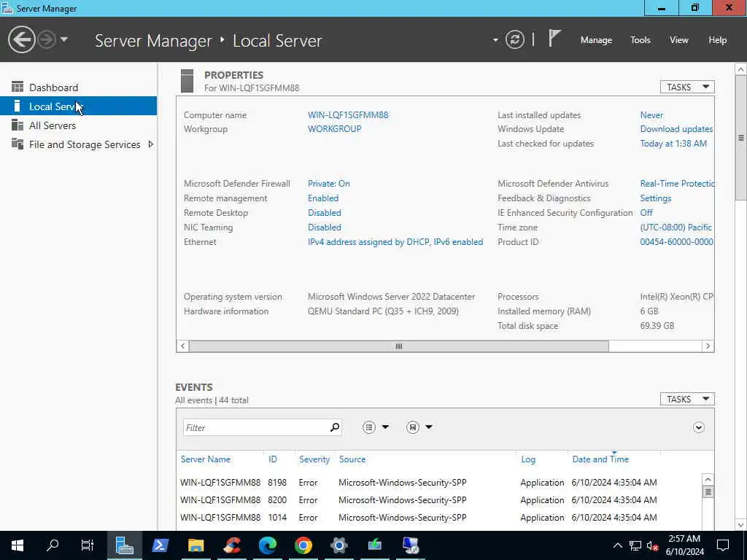Click Remote management Enabled link
The width and height of the screenshot is (747, 560).
(x=323, y=198)
